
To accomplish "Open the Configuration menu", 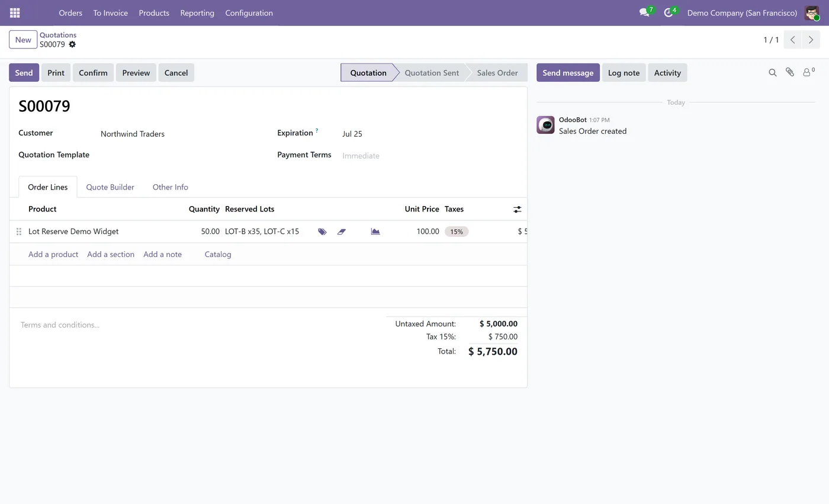I will point(249,12).
